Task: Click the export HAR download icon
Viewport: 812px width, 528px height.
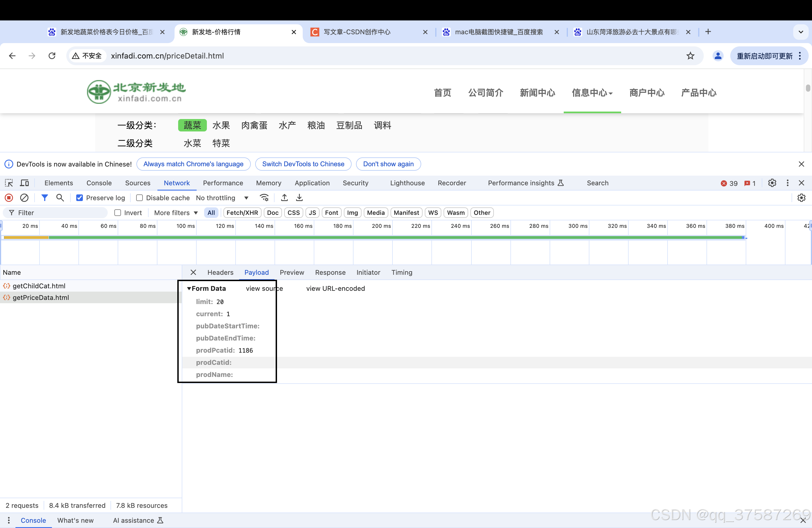Action: [x=299, y=198]
